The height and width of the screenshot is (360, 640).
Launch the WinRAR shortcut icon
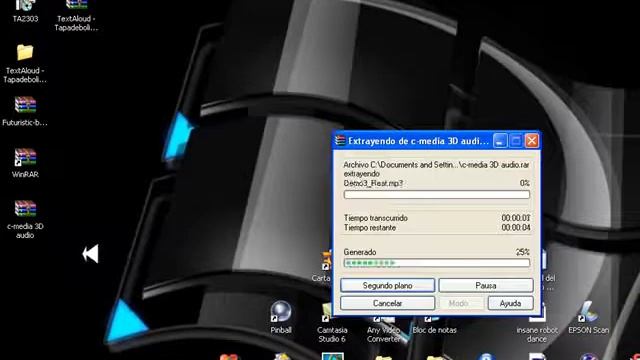coord(25,157)
